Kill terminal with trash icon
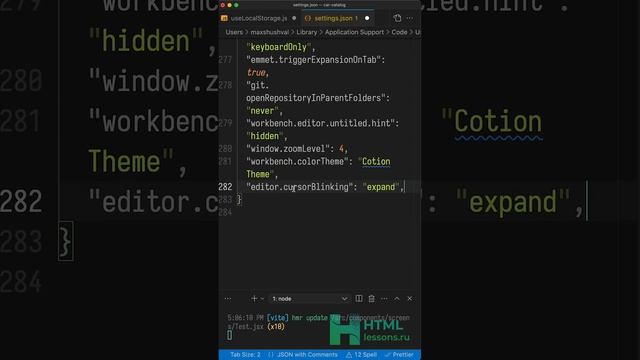The height and width of the screenshot is (360, 640). click(x=371, y=299)
